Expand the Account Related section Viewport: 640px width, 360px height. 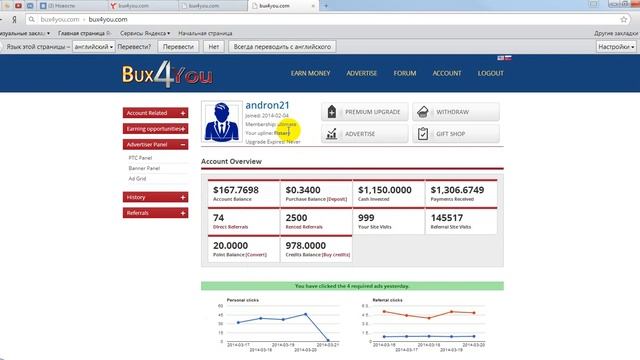[x=156, y=113]
